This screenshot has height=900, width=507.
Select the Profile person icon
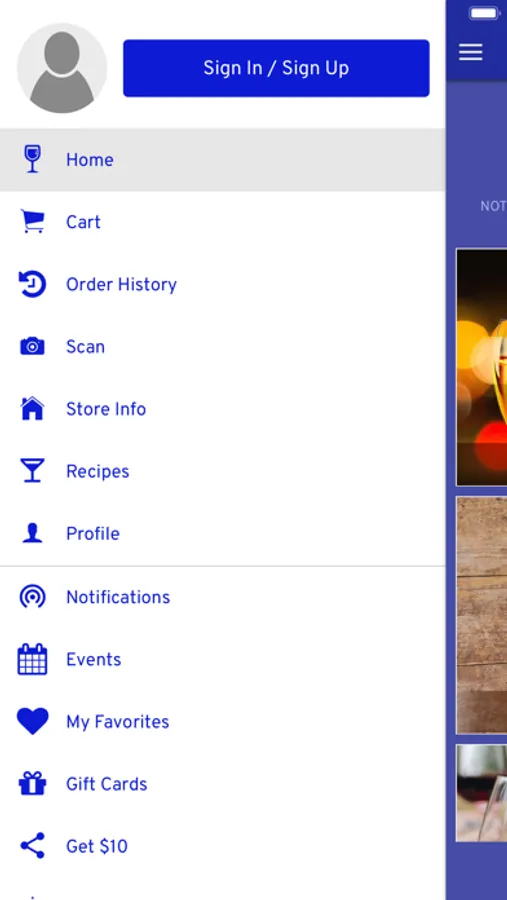click(x=32, y=533)
